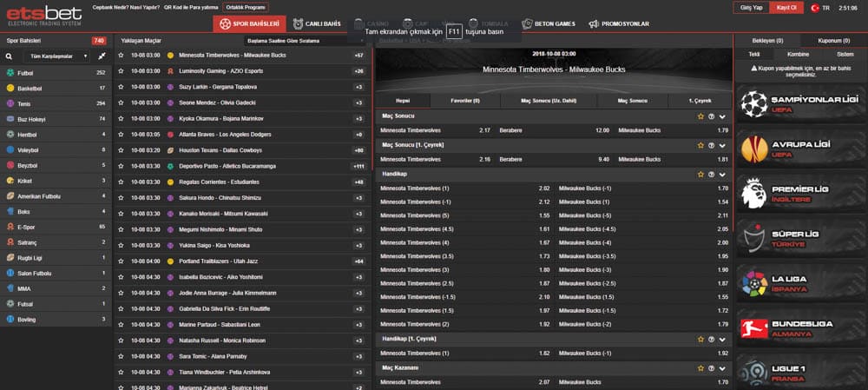Open Şampiyonlar Ligi UEFA banner
The width and height of the screenshot is (868, 390).
point(800,103)
